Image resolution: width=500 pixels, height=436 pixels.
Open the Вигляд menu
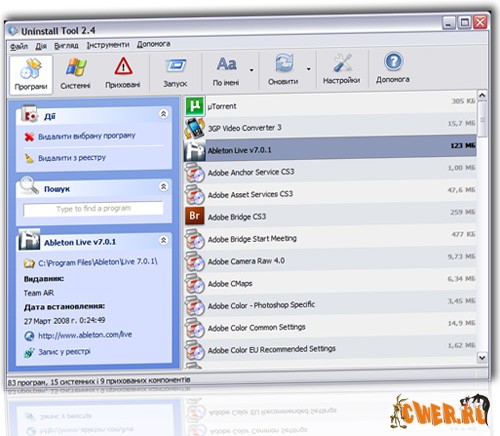[x=66, y=45]
